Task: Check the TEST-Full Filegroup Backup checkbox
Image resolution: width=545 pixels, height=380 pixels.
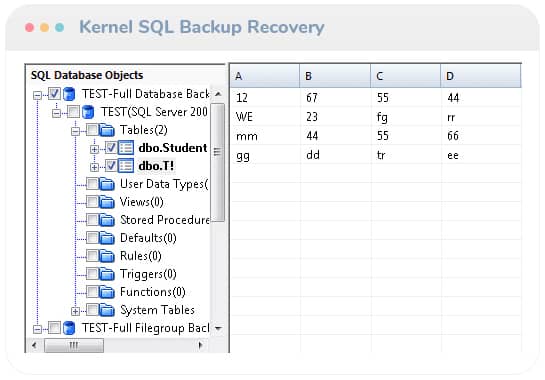Action: pos(54,328)
